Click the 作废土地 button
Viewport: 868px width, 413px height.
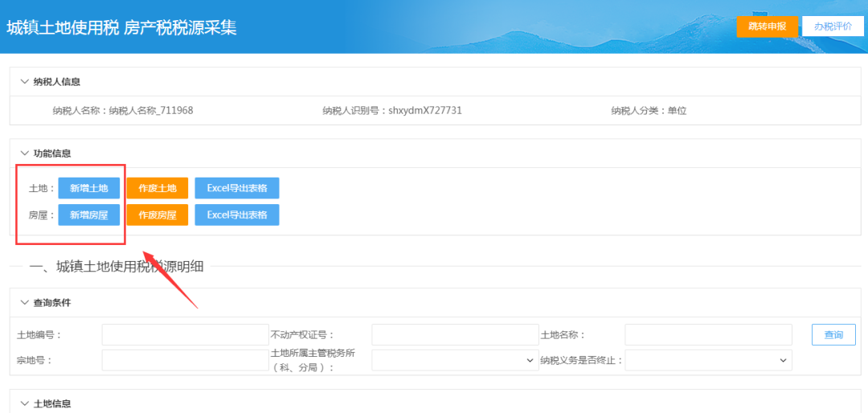tap(158, 188)
